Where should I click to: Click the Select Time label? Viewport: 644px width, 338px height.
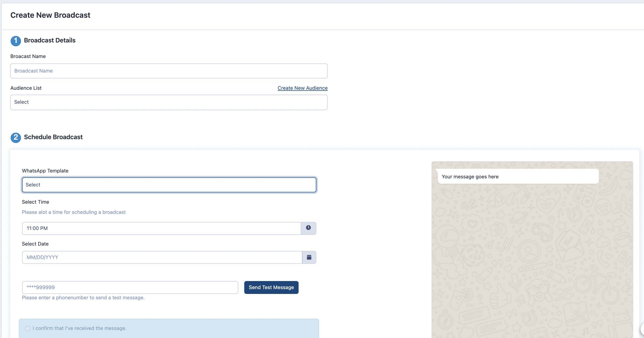35,202
